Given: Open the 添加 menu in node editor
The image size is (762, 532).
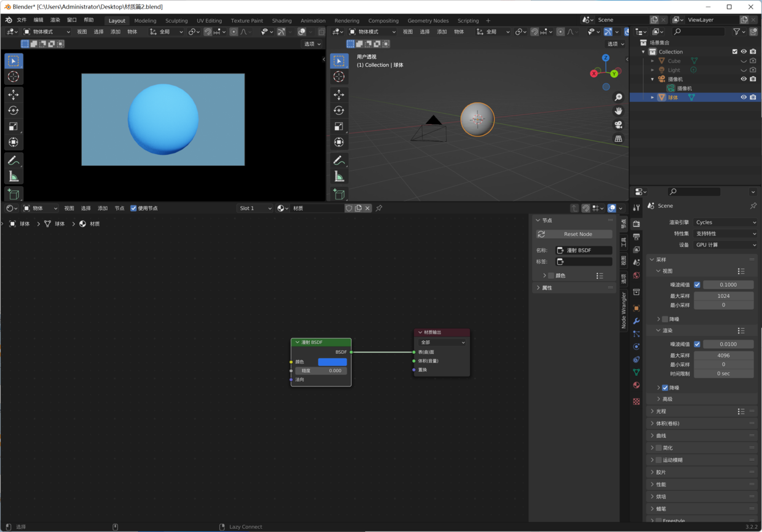Looking at the screenshot, I should click(x=103, y=208).
